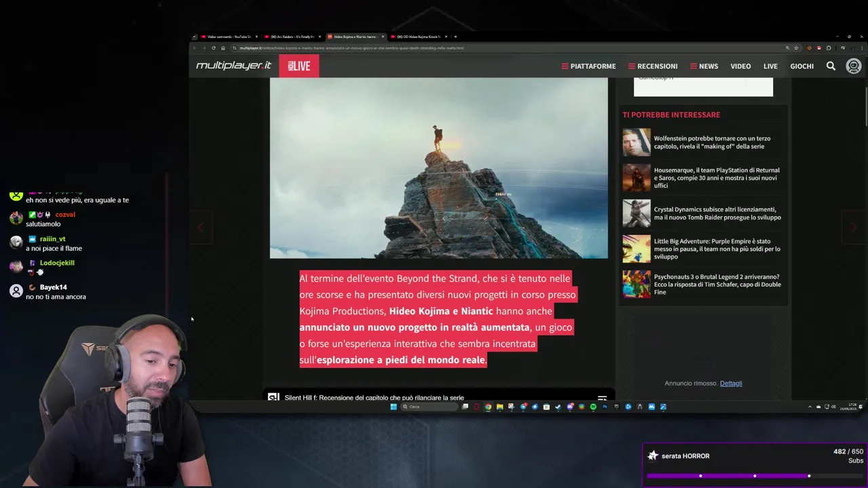Open Psychonauts 3 o Brutal Legend 2 link
Screen dimensions: 868x488
717,284
